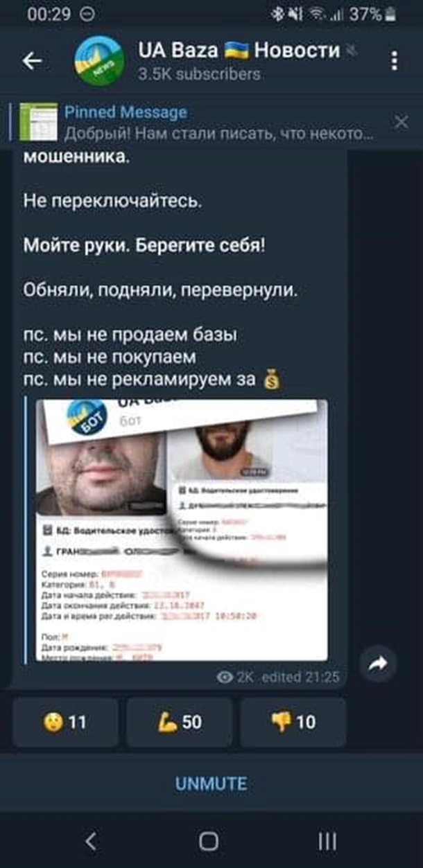Tap the share forward arrow icon

pyautogui.click(x=378, y=664)
